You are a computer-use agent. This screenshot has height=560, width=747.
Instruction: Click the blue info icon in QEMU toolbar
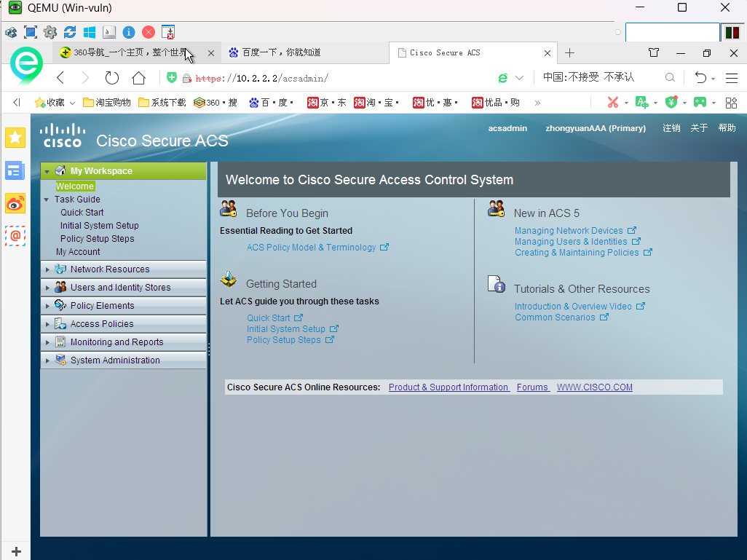tap(129, 32)
